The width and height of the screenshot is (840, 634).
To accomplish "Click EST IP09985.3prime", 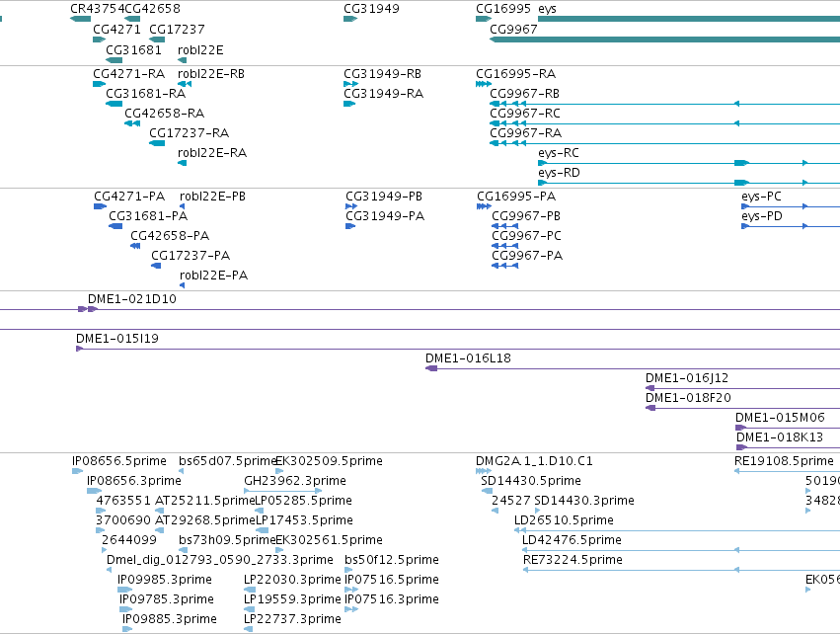I will point(165,581).
